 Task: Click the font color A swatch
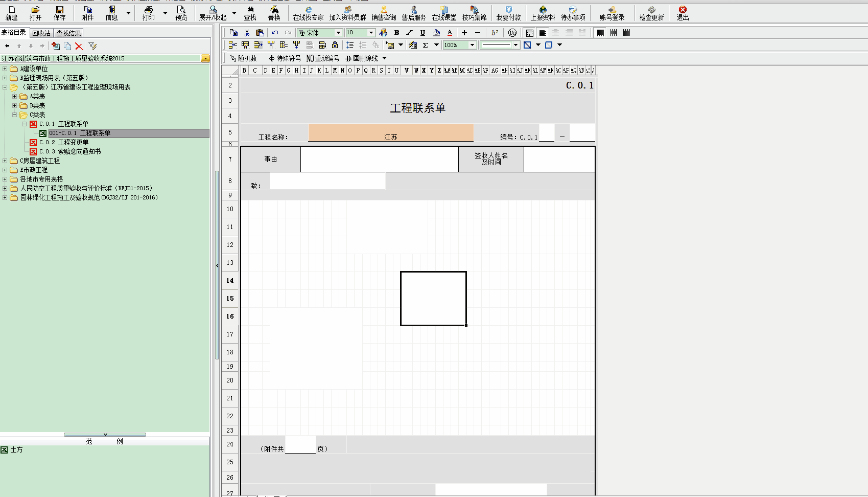coord(450,33)
